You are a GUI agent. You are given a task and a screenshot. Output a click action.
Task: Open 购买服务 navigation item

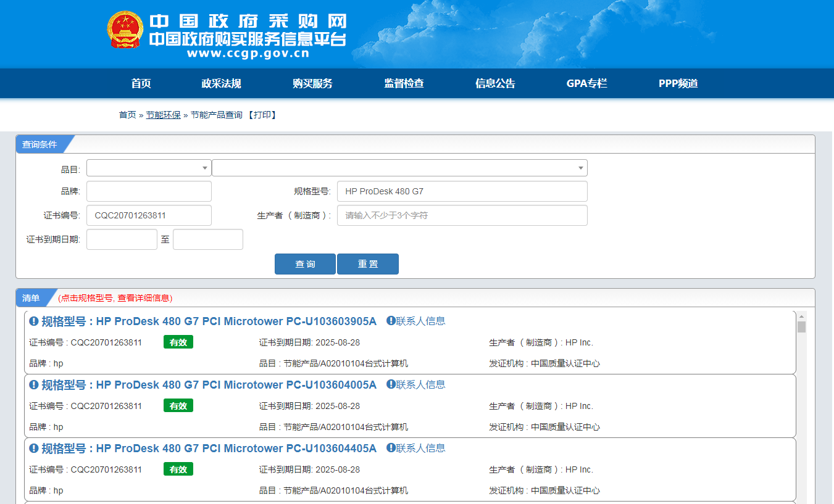coord(312,83)
